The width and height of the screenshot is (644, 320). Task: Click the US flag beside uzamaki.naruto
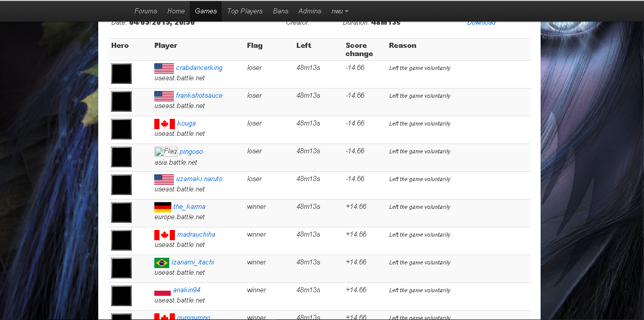pos(164,179)
